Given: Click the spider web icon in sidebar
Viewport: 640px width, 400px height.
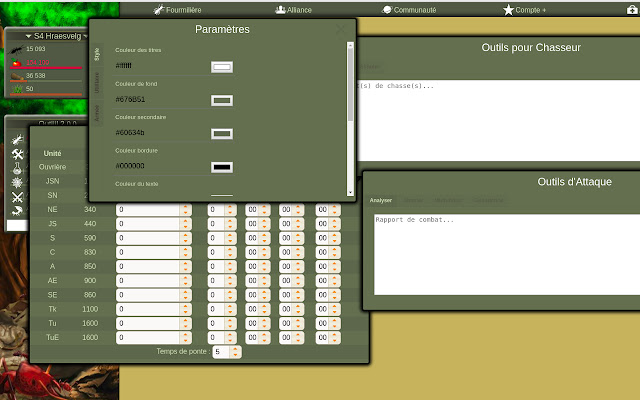Looking at the screenshot, I should click(17, 182).
